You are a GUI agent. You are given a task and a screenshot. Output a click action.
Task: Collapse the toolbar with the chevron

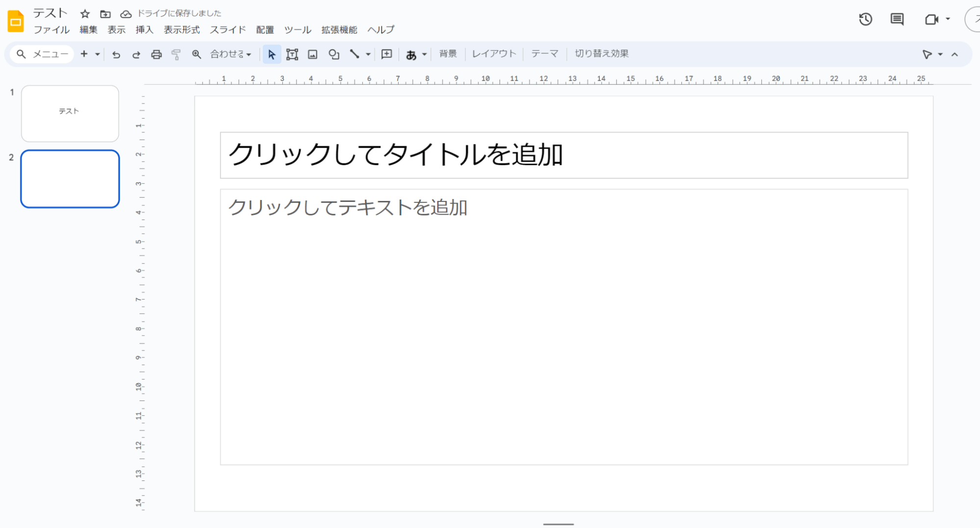(x=955, y=54)
